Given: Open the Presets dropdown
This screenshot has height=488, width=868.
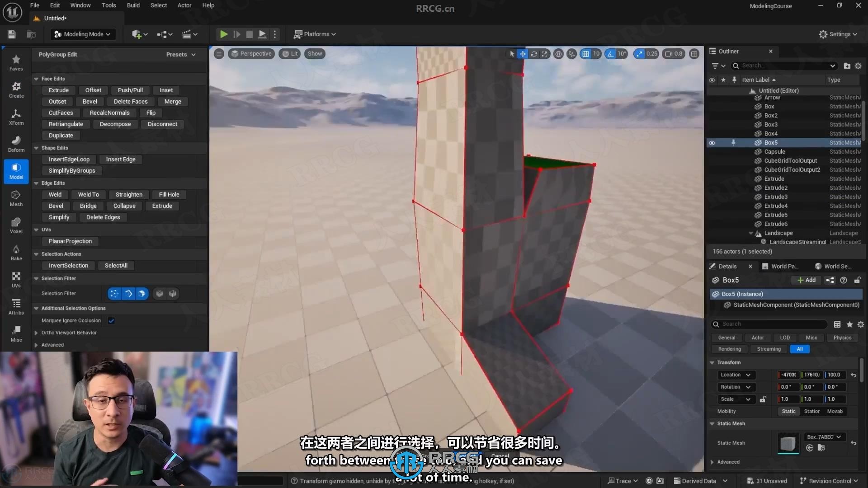Looking at the screenshot, I should coord(181,55).
